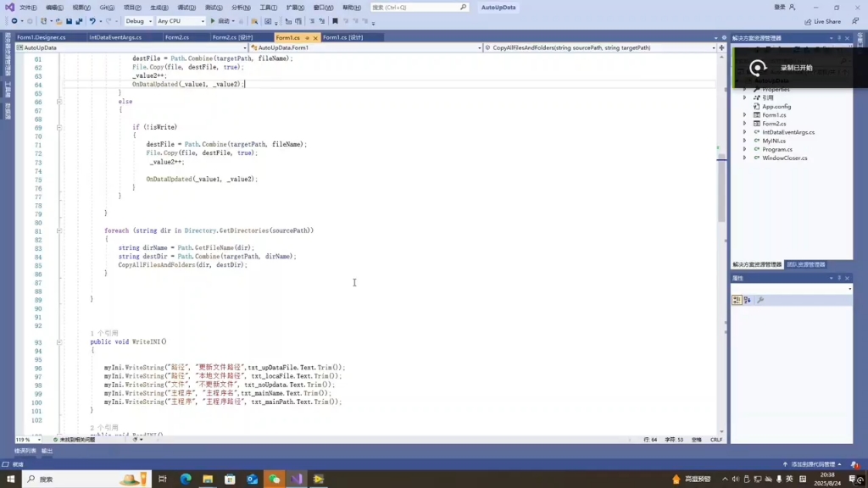The image size is (868, 488).
Task: Click the Visual Studio taskbar icon
Action: (297, 480)
